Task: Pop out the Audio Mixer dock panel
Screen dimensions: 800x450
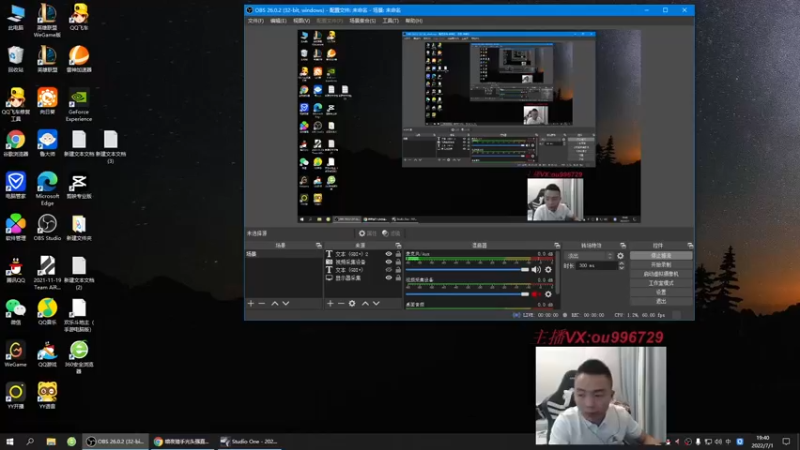Action: [557, 245]
